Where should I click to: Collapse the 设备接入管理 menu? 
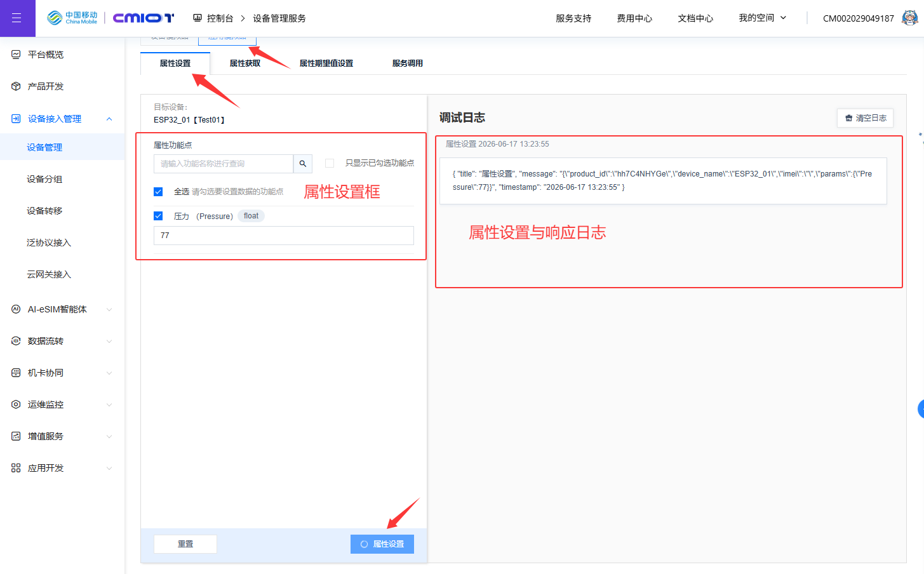(x=109, y=119)
